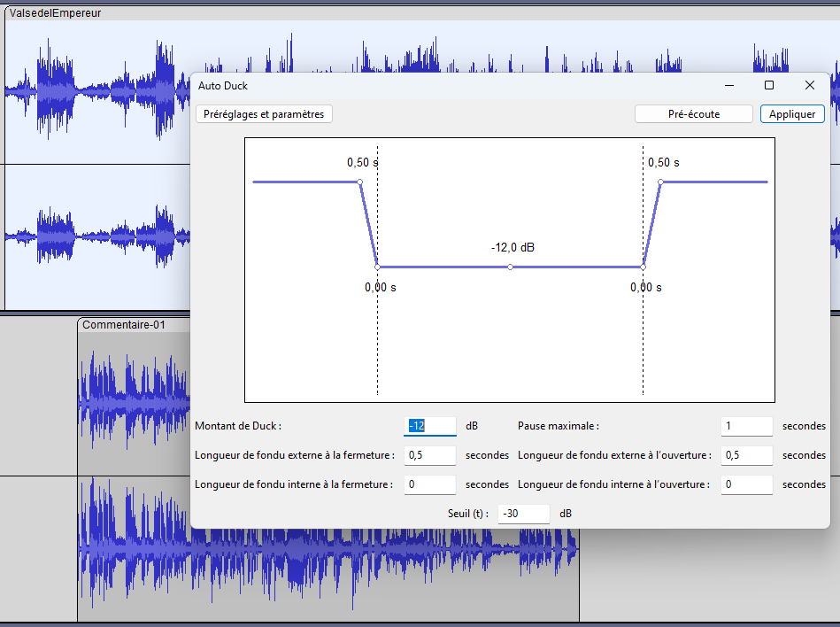Minimize the Auto Duck window
The image size is (840, 627).
pyautogui.click(x=729, y=85)
